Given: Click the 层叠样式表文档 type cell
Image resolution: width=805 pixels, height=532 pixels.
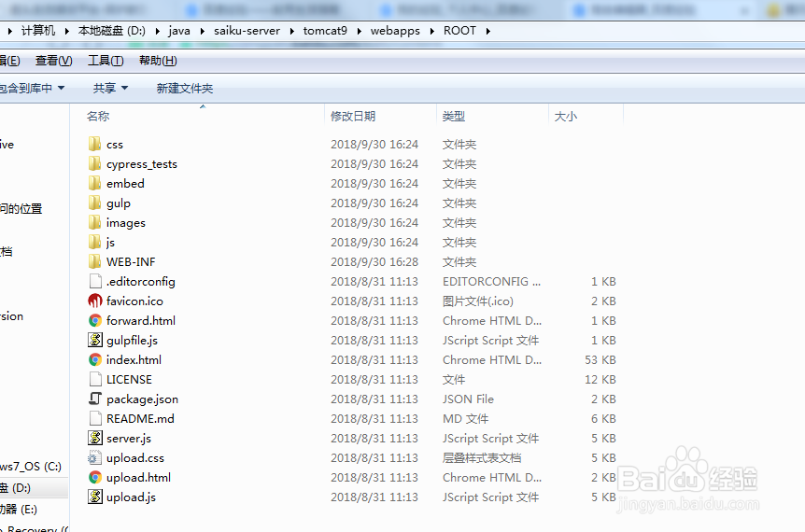Looking at the screenshot, I should click(482, 457).
